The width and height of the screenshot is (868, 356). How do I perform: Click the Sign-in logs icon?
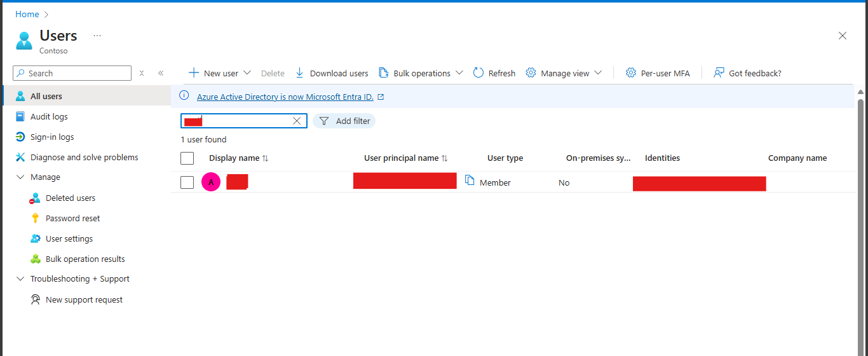pos(20,137)
